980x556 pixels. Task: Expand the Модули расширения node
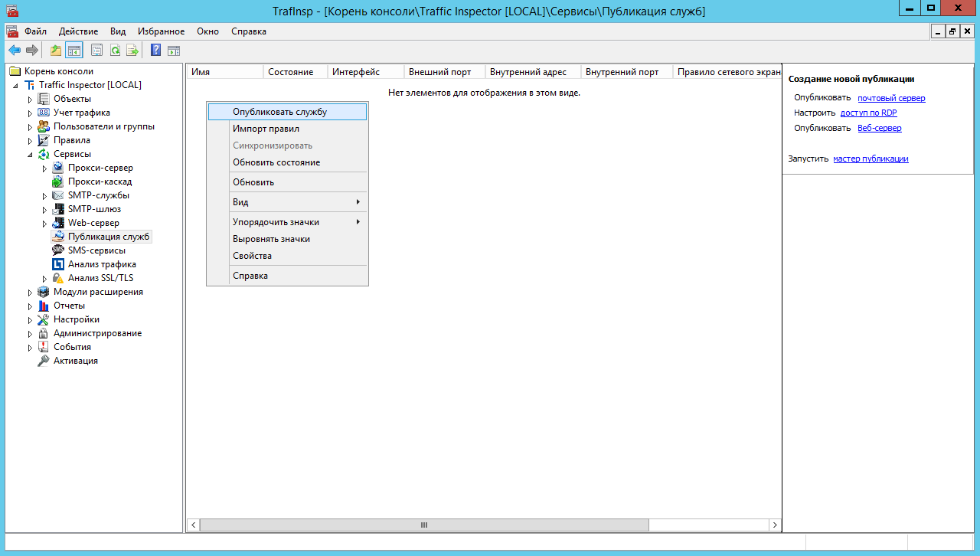31,292
